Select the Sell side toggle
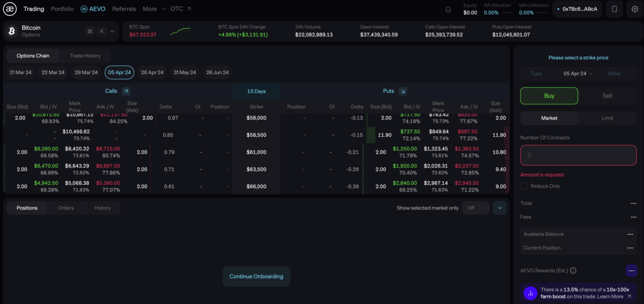This screenshot has width=644, height=304. (x=608, y=96)
